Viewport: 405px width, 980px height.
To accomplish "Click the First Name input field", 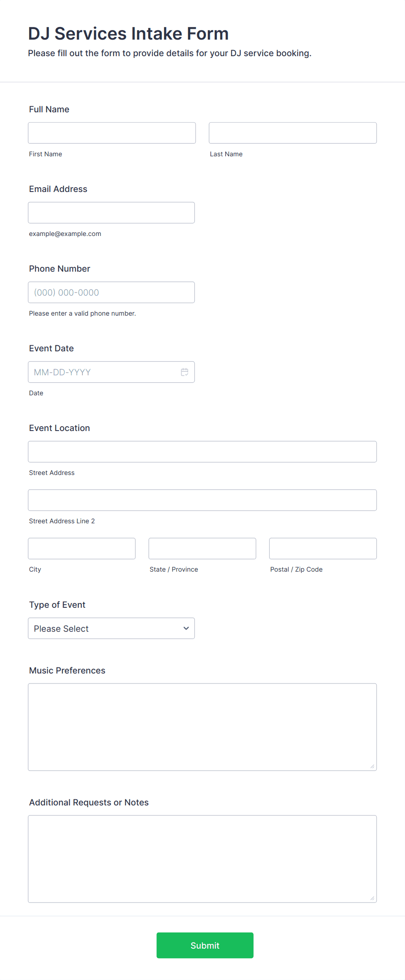I will pyautogui.click(x=111, y=133).
